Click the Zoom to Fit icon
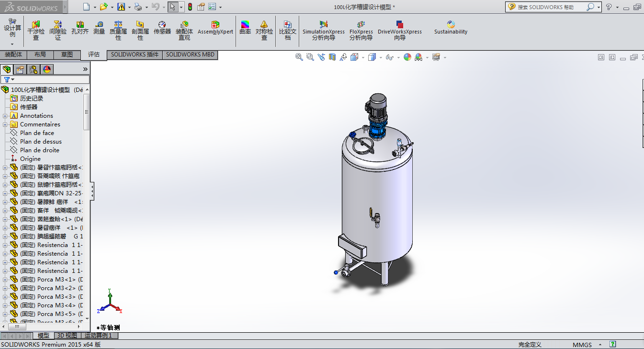This screenshot has height=349, width=644. point(299,57)
